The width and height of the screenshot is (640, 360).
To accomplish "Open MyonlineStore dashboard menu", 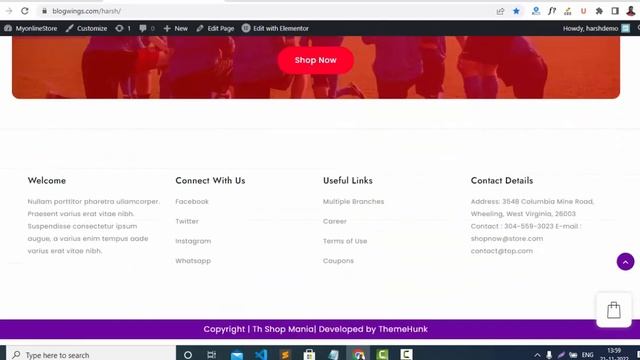I will [x=31, y=28].
